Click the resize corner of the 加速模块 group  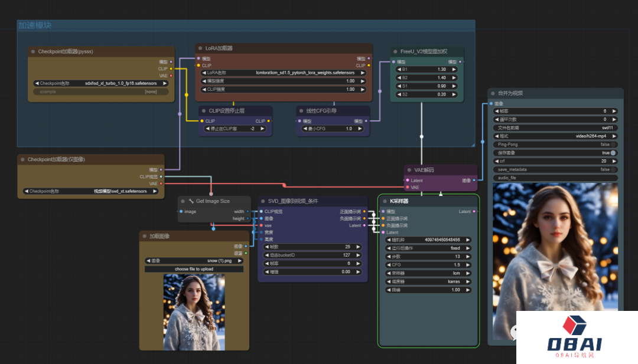(x=472, y=143)
